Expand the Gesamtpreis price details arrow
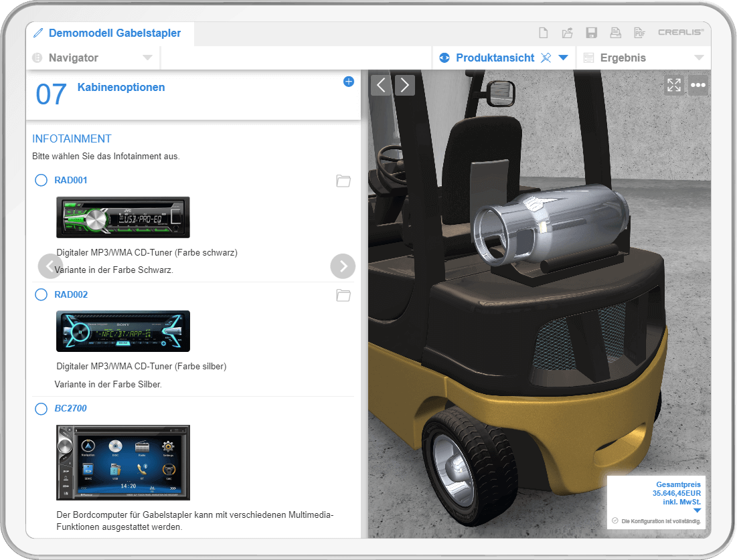This screenshot has width=737, height=560. [x=697, y=510]
